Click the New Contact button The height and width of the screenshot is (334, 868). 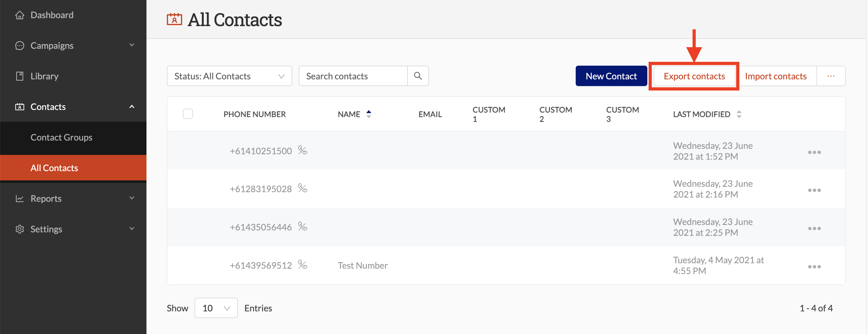611,76
